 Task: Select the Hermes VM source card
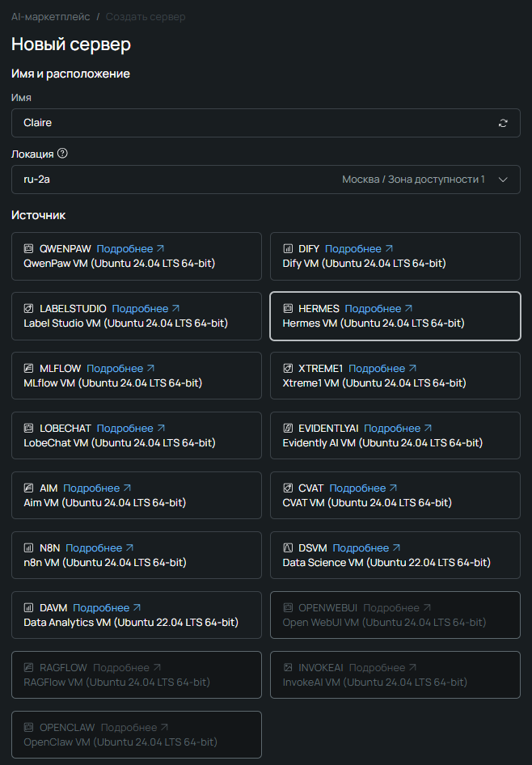coord(395,316)
